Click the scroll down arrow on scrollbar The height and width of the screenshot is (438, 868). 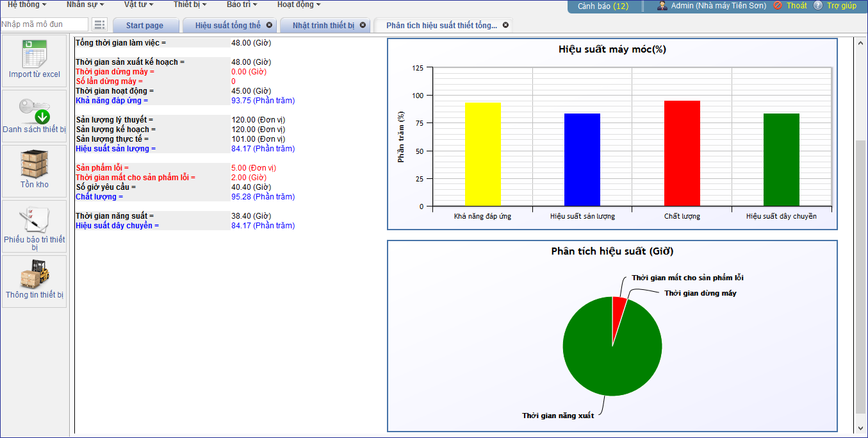(x=860, y=428)
